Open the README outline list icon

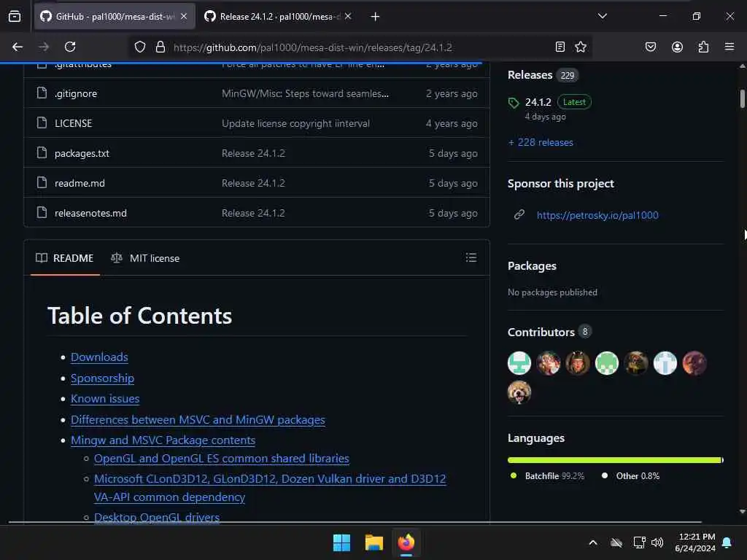471,257
